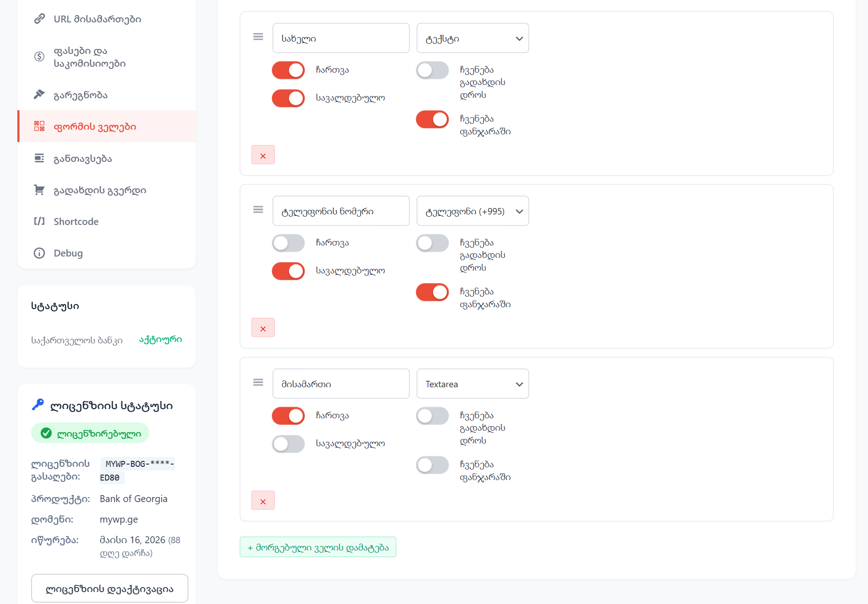Turn on სავალდებულო toggle for მისამართი field

288,444
